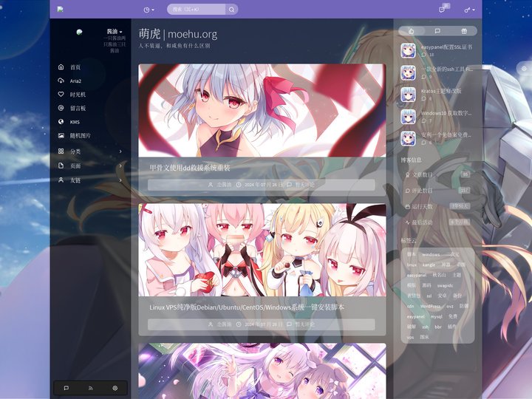Select the ovz tag in tag cloud
The height and width of the screenshot is (399, 532).
(449, 306)
